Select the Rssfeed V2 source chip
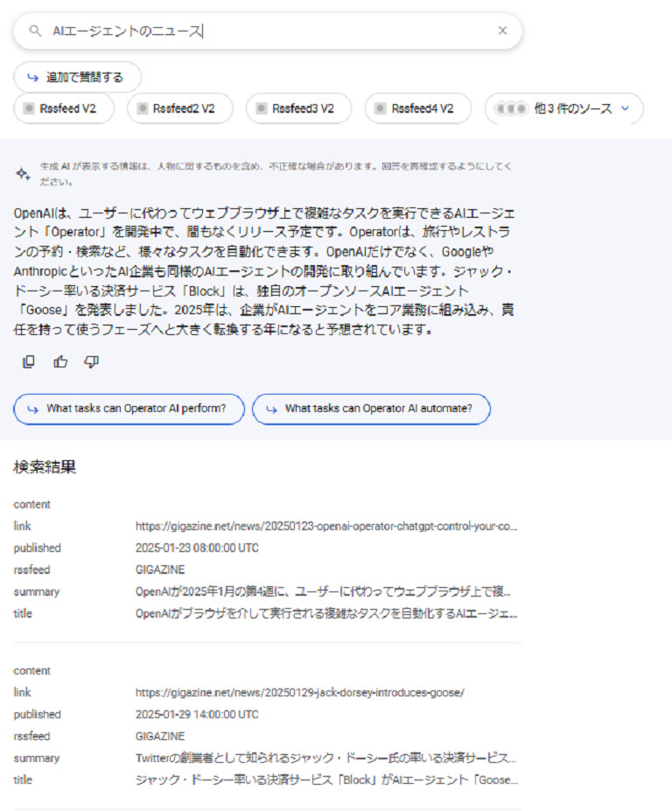This screenshot has height=811, width=672. click(x=64, y=108)
